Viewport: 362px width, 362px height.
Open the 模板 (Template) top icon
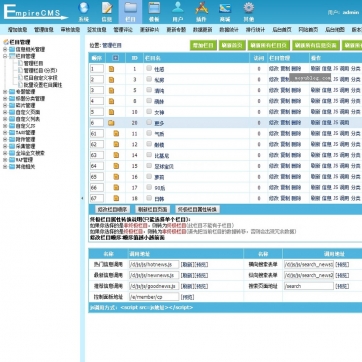tap(154, 11)
